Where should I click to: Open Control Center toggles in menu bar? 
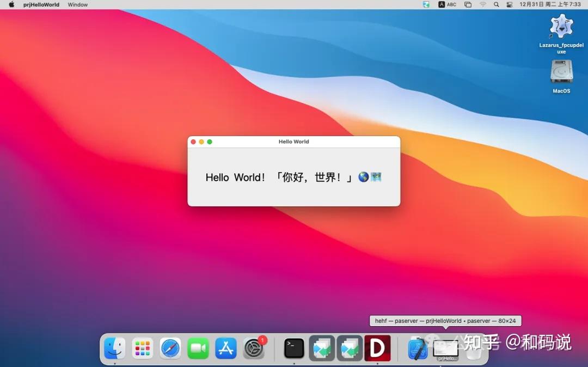[x=510, y=4]
